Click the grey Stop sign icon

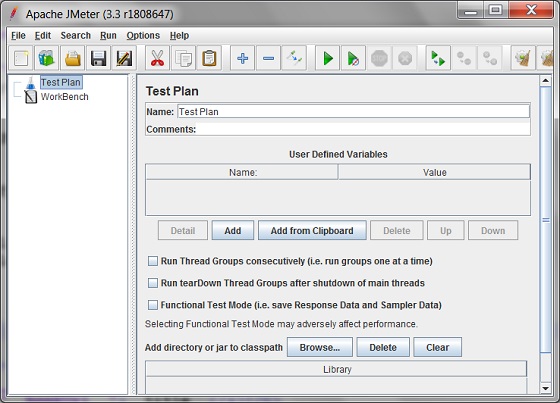(x=379, y=58)
